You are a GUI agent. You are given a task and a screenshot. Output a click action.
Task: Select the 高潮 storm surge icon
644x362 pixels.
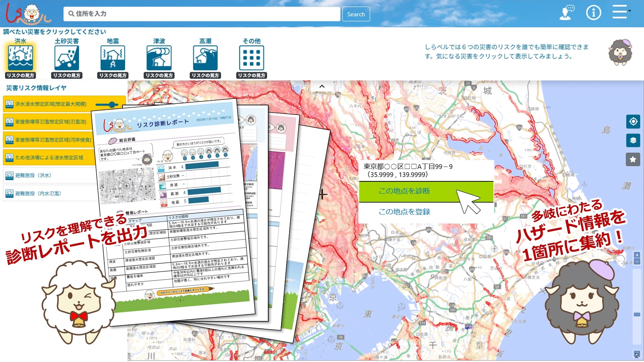coord(205,58)
